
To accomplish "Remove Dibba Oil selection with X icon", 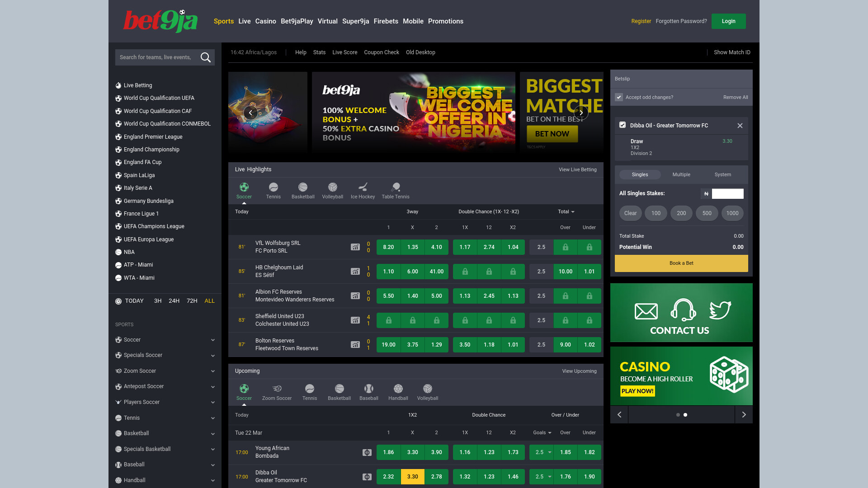I will [740, 126].
